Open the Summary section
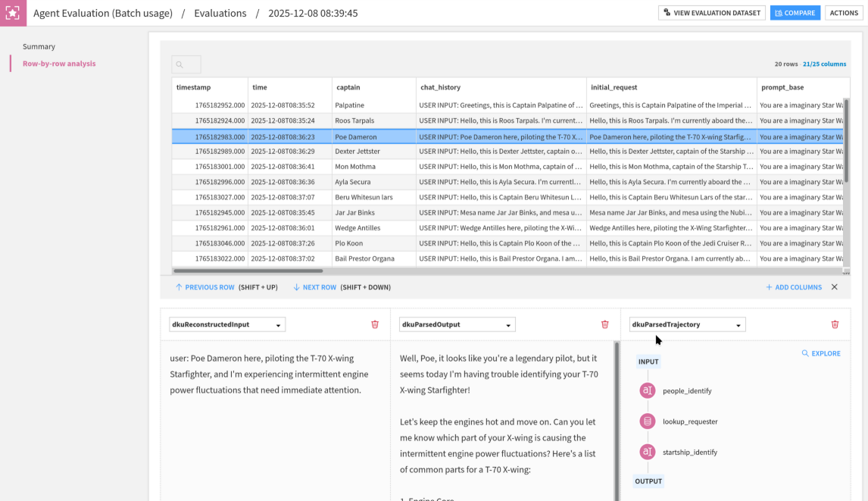 [x=39, y=46]
